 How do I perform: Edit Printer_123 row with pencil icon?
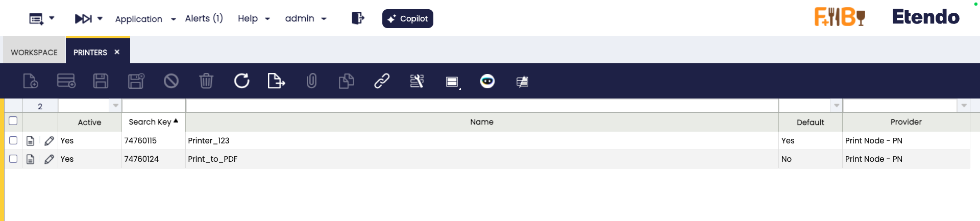pyautogui.click(x=49, y=141)
